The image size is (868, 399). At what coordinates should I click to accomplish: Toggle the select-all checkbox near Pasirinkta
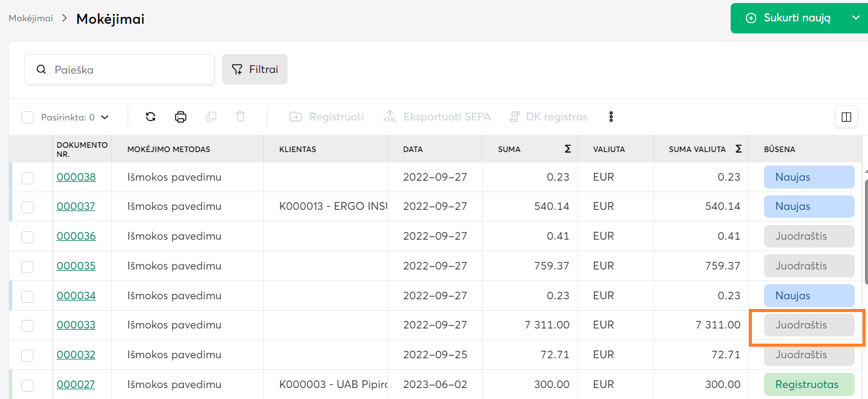click(x=27, y=117)
